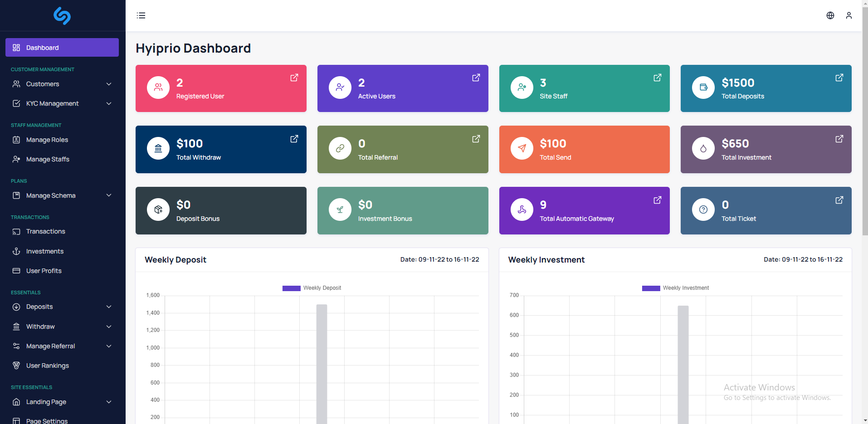This screenshot has height=424, width=868.
Task: Click the Hyiprio logo in the sidebar
Action: click(62, 16)
